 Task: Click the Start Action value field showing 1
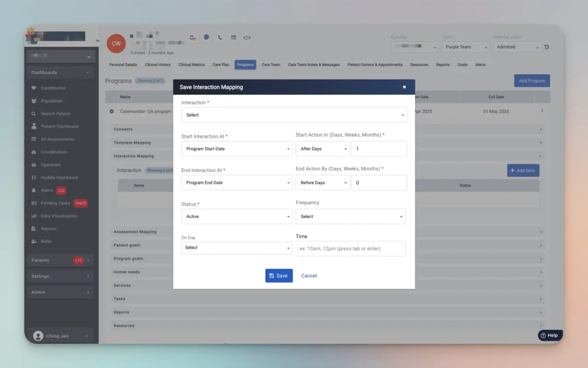click(x=379, y=149)
